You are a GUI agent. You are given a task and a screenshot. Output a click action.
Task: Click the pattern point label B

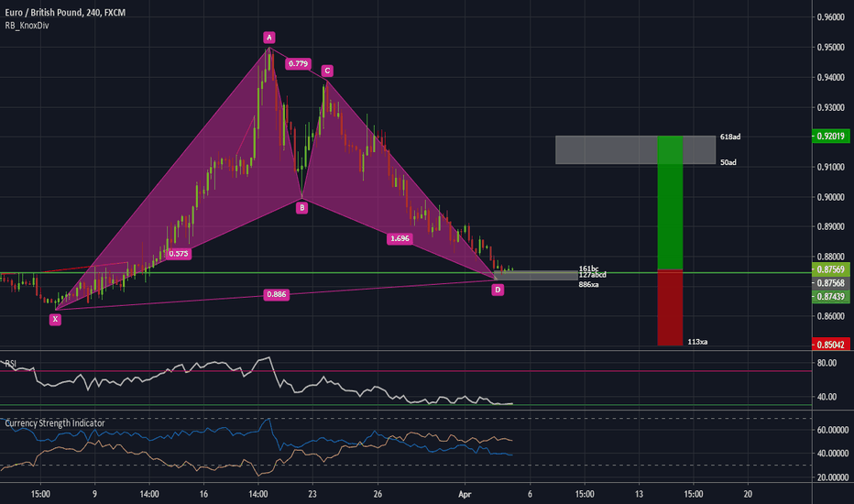click(x=301, y=208)
